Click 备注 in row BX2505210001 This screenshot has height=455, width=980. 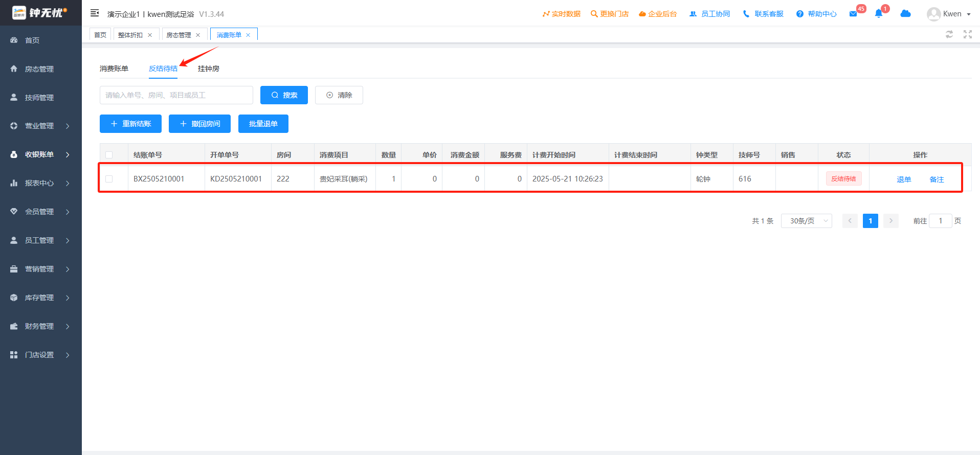pyautogui.click(x=937, y=179)
